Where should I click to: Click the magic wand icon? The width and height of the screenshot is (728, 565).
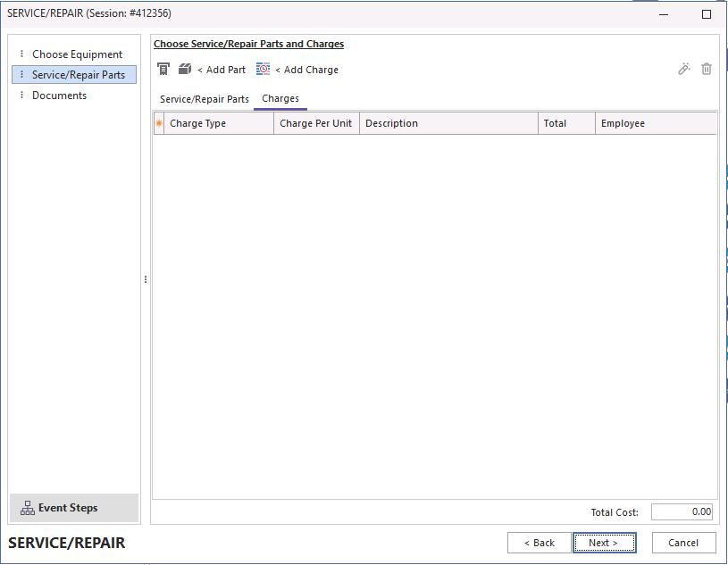(684, 69)
